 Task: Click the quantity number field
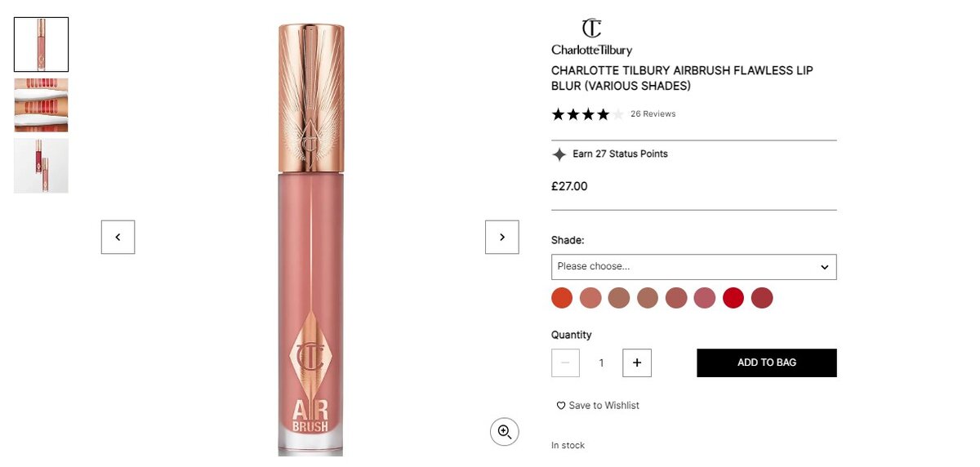601,362
